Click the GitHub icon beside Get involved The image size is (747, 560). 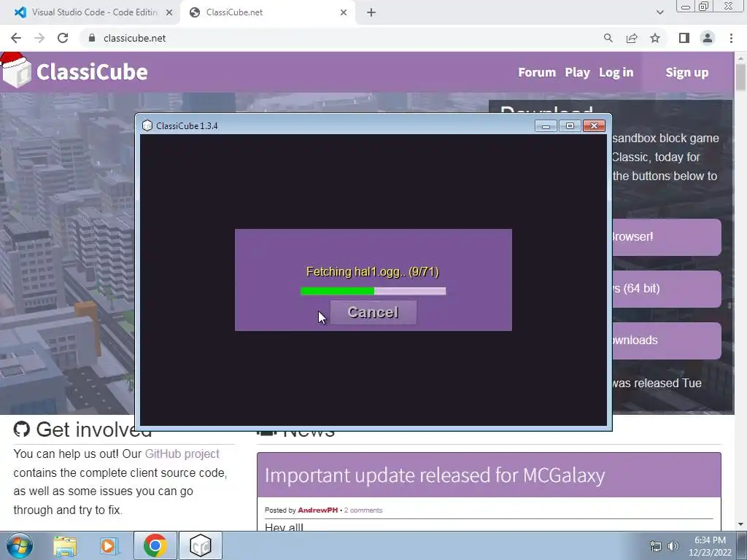[x=21, y=429]
